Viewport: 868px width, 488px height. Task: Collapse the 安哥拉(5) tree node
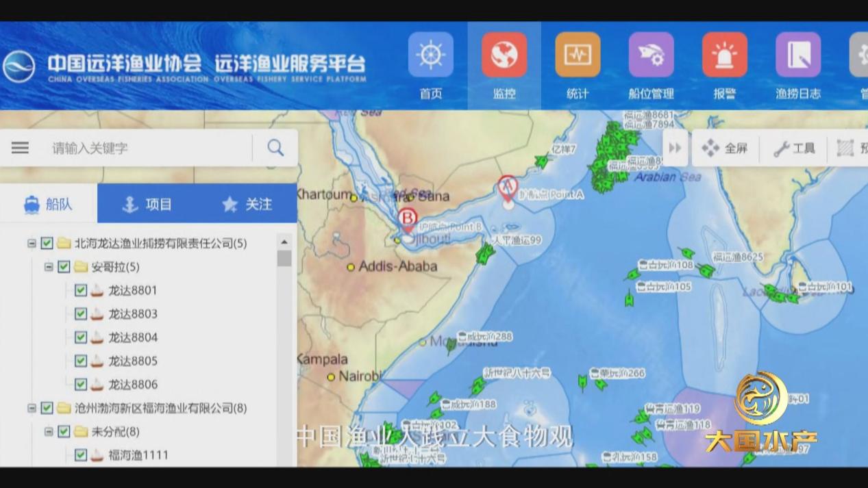(x=49, y=267)
